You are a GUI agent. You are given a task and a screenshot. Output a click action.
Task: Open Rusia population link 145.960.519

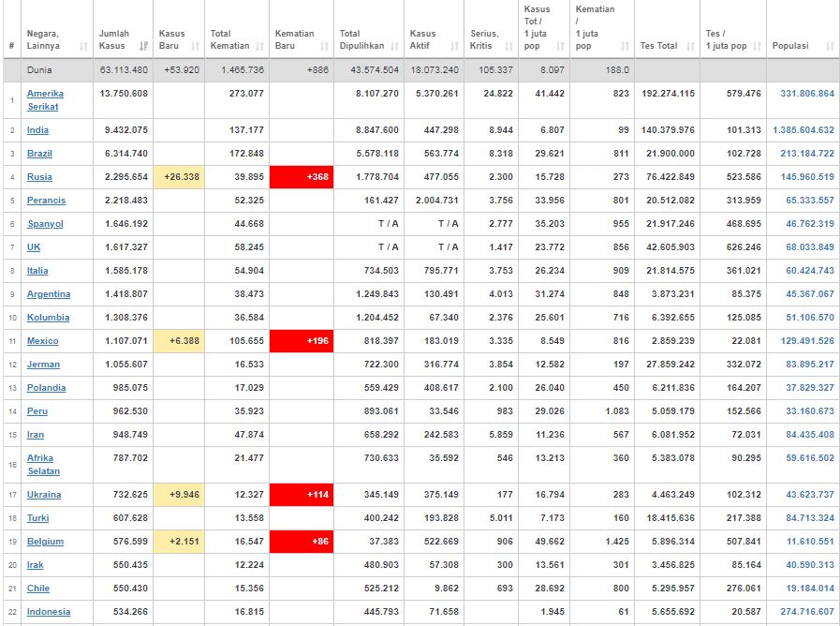coord(807,177)
